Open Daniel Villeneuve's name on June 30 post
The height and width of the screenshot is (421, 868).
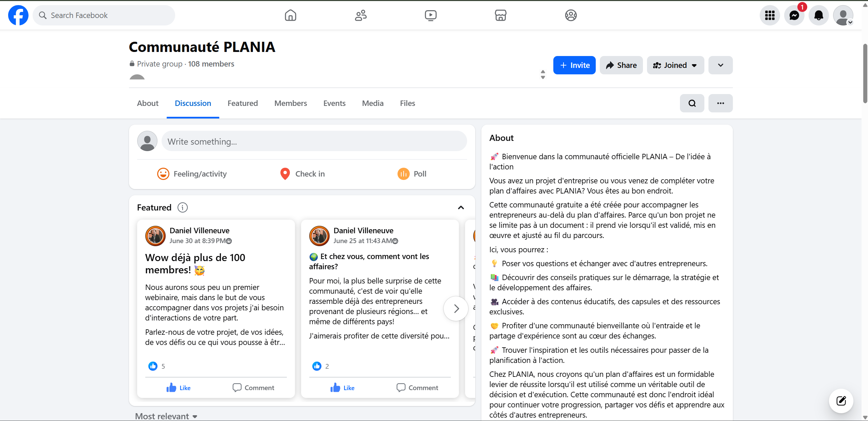click(x=200, y=231)
